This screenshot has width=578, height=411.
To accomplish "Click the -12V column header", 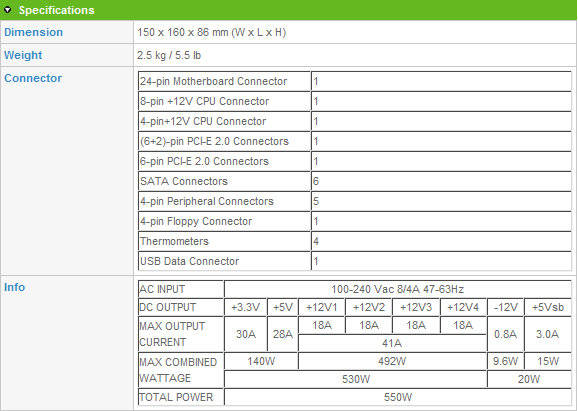I will (505, 307).
